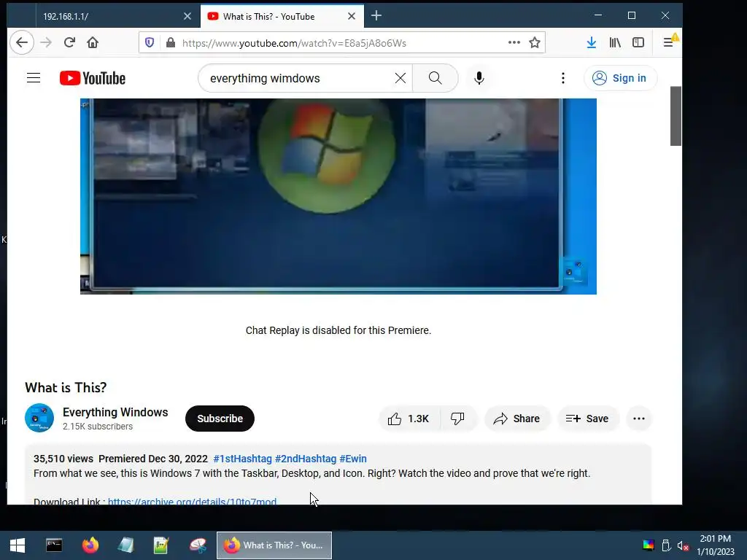The image size is (747, 560).
Task: Open the Firefox library icon
Action: coord(615,43)
